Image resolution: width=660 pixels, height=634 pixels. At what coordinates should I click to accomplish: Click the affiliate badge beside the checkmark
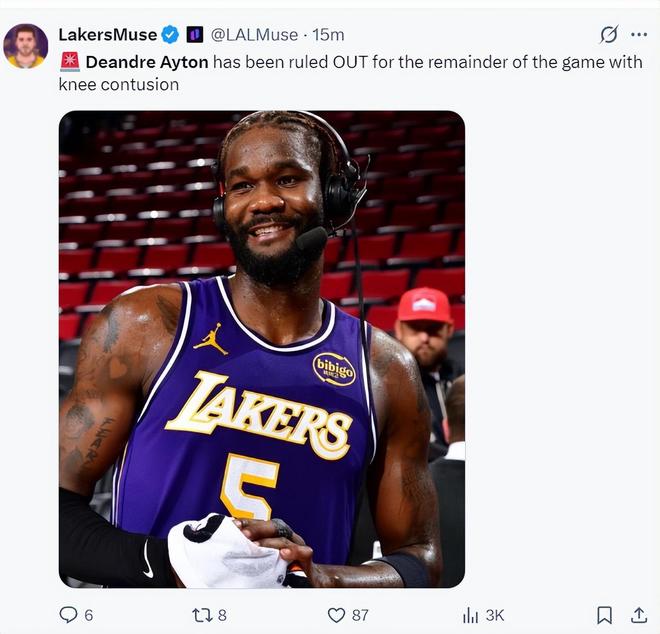coord(195,35)
